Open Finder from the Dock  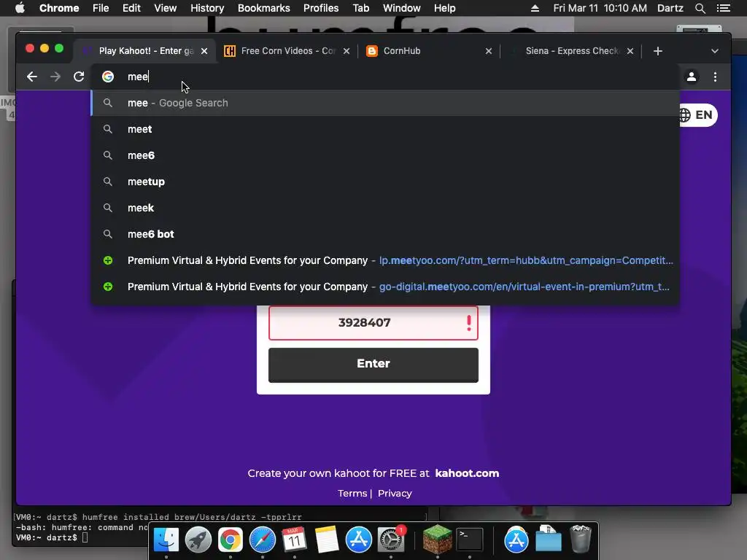(x=166, y=540)
